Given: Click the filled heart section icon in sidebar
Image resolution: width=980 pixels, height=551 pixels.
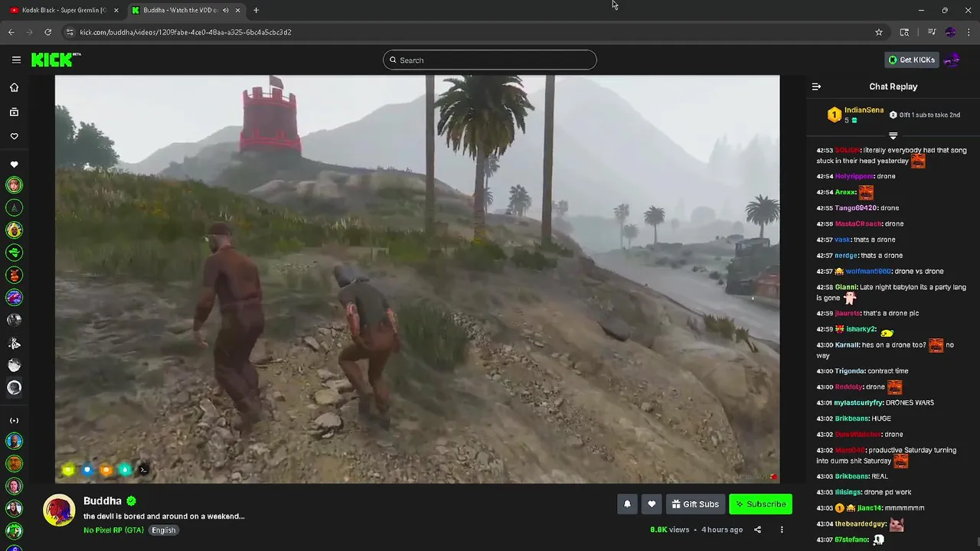Looking at the screenshot, I should (14, 165).
